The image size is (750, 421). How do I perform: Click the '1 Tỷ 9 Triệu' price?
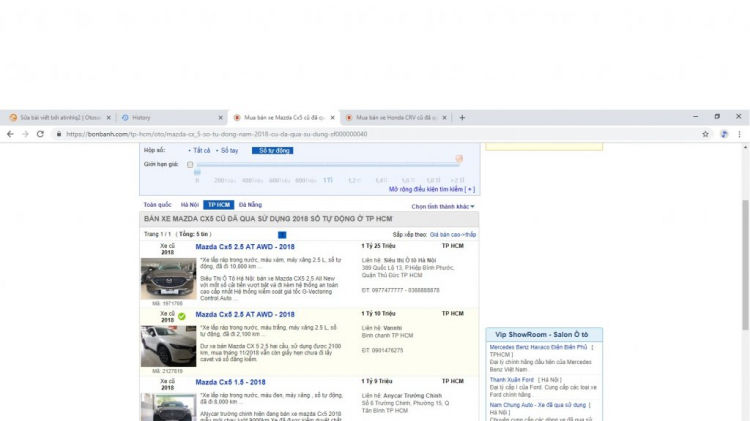pyautogui.click(x=376, y=381)
